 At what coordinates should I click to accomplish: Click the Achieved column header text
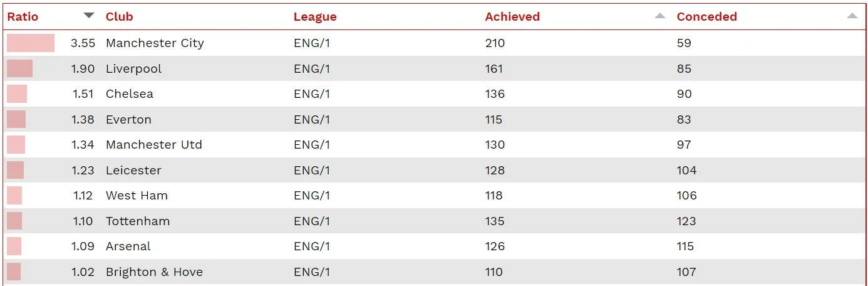512,17
